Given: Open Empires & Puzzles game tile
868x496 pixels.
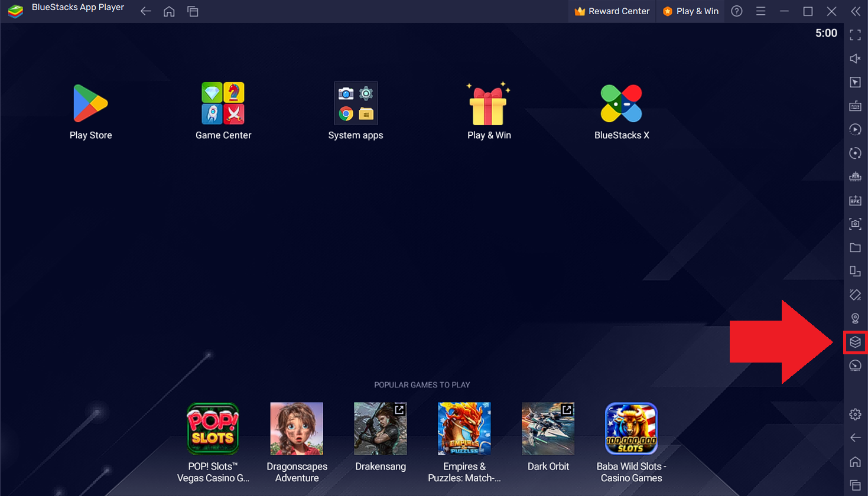Looking at the screenshot, I should [x=464, y=429].
